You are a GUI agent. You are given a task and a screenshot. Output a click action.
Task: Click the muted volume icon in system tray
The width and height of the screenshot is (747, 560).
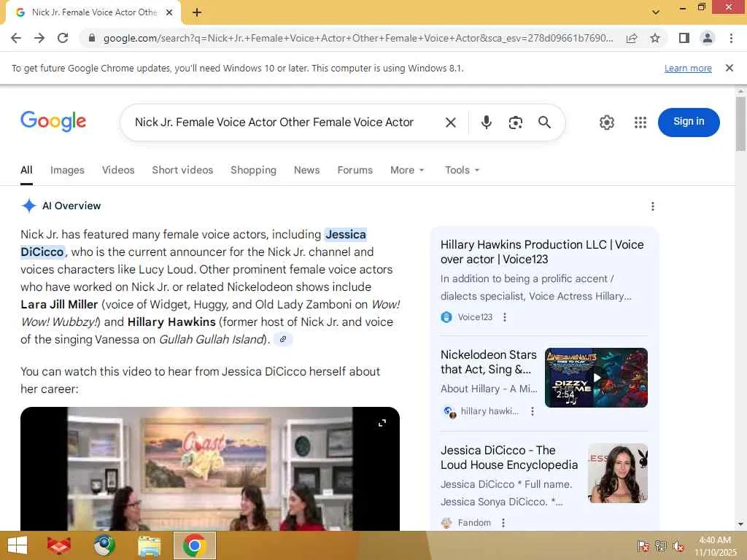tap(678, 546)
